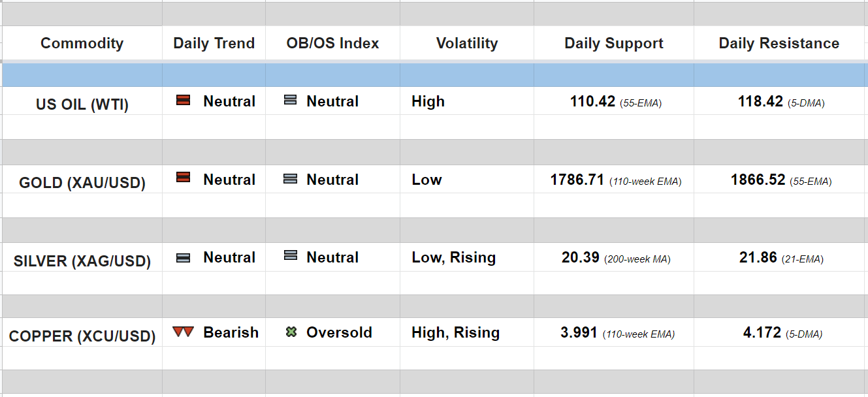868x397 pixels.
Task: Click the US OIL (WTI) cell
Action: click(x=82, y=104)
